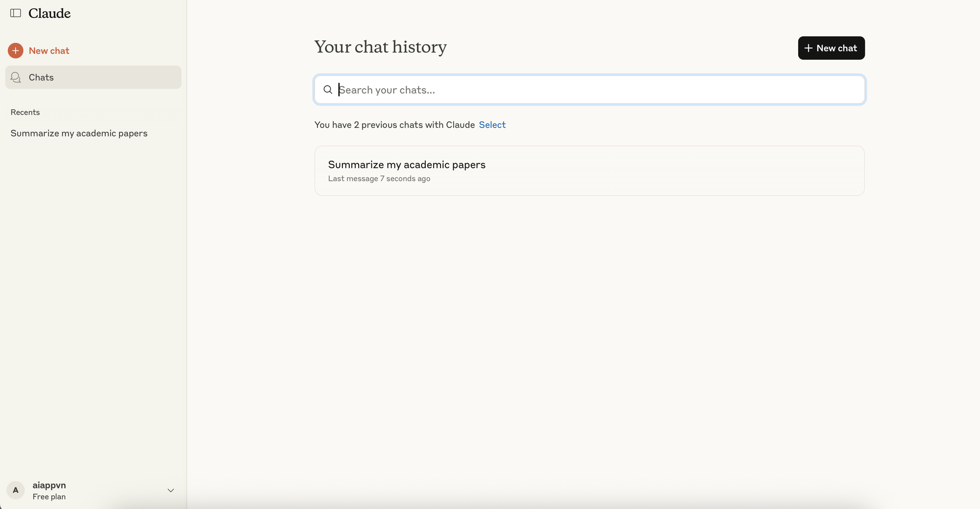Click the black New chat button

(x=831, y=48)
